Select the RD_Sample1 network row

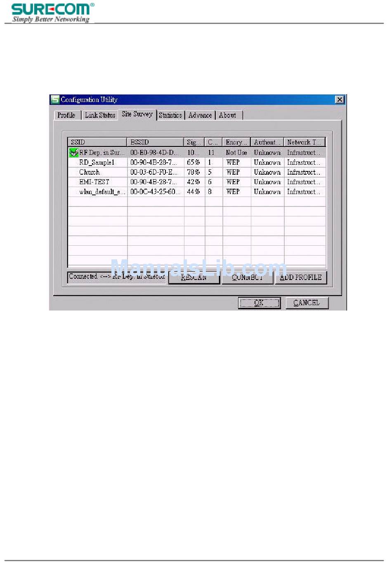point(97,163)
